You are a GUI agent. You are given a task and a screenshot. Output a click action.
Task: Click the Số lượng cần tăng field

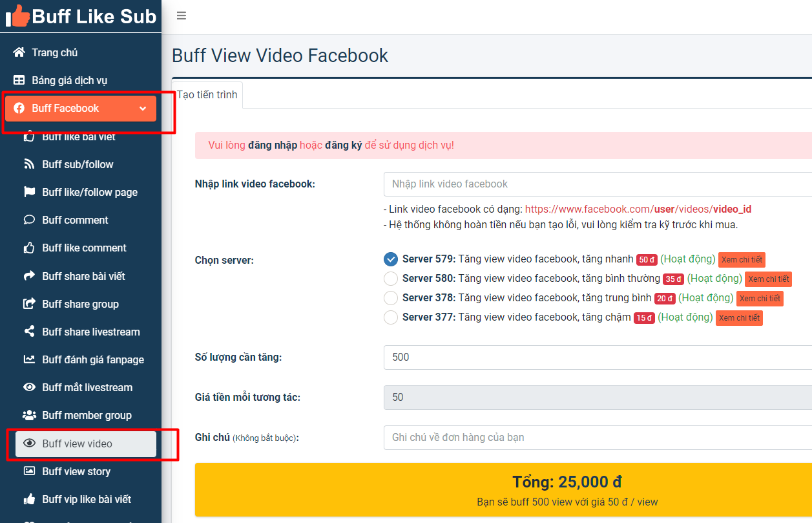click(x=598, y=357)
